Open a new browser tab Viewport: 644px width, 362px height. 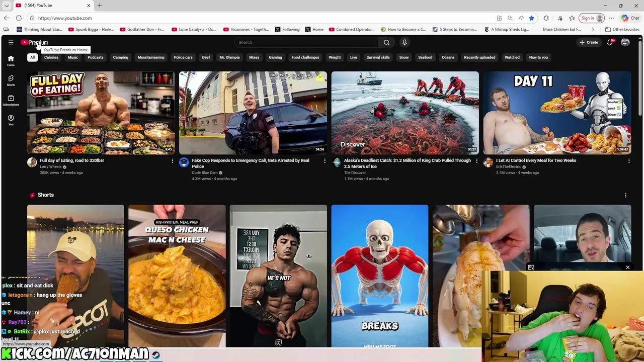100,5
